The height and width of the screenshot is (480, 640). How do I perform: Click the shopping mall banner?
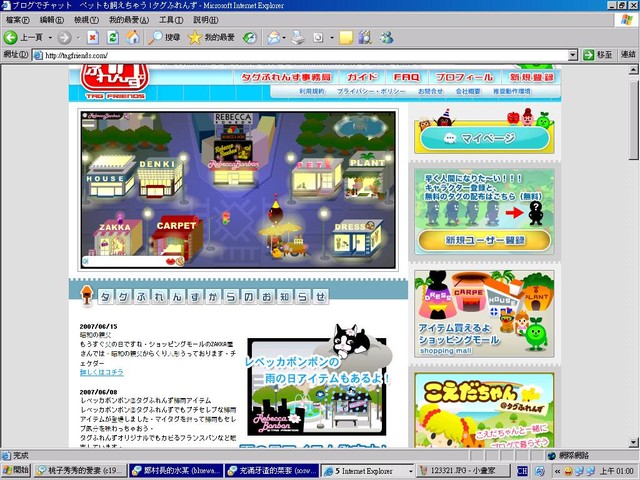(484, 313)
